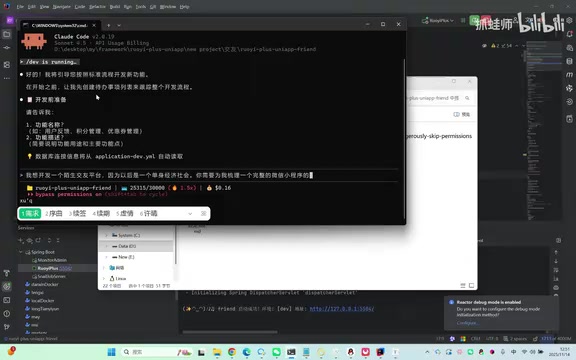Open the View menu in the IDE

44,7
